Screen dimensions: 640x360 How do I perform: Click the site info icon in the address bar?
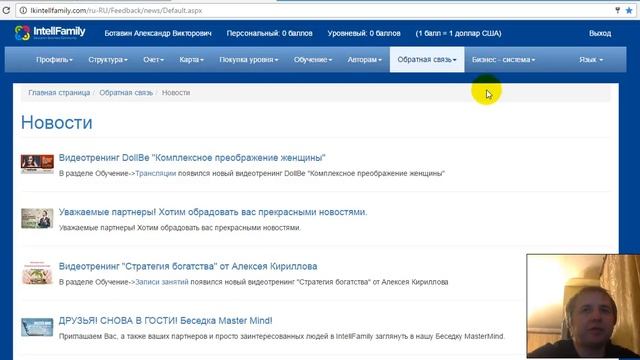[23, 11]
